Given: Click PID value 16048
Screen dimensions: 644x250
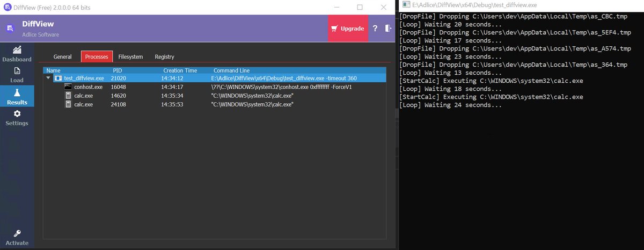Looking at the screenshot, I should click(118, 87).
